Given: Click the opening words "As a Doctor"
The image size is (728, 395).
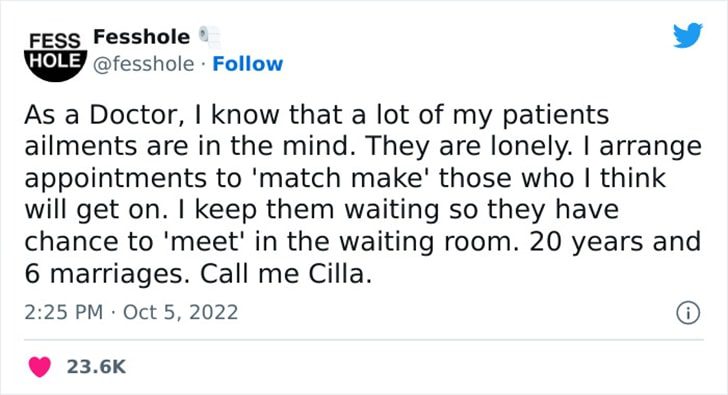Looking at the screenshot, I should 101,115.
